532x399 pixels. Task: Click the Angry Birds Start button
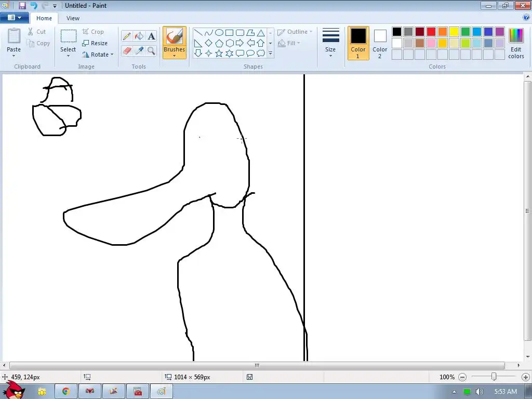14,390
